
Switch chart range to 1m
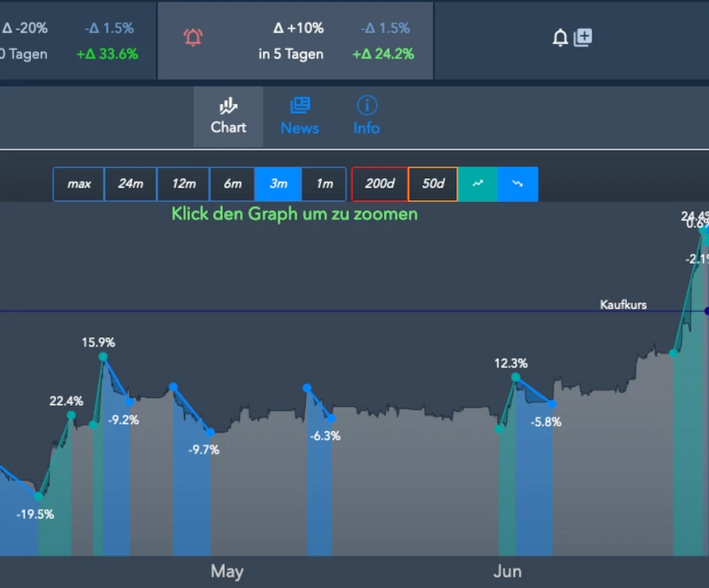[x=324, y=184]
